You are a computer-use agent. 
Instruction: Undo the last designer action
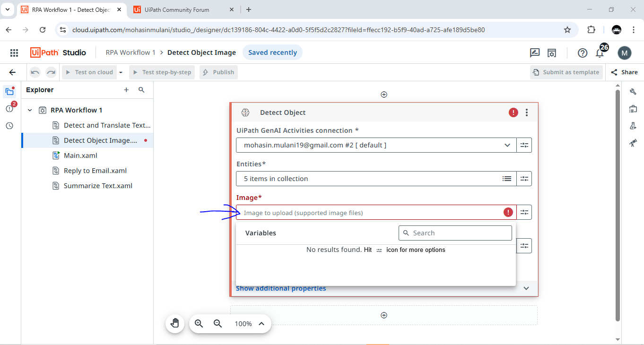(35, 72)
